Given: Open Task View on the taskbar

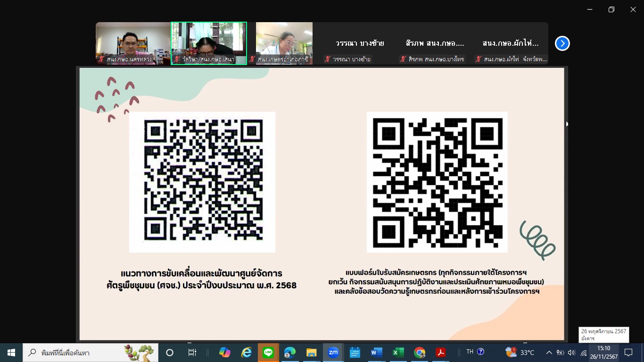Looking at the screenshot, I should pyautogui.click(x=192, y=353).
